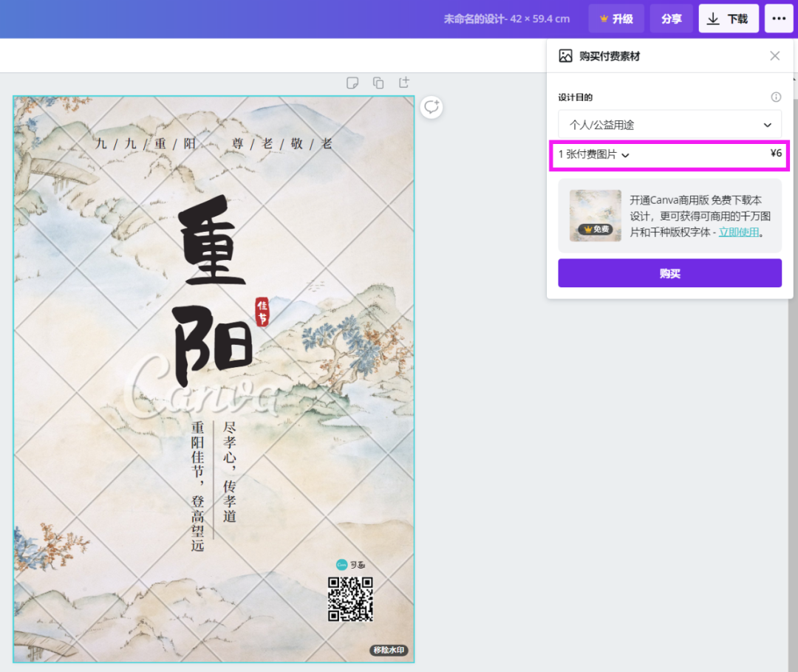
Task: Select the red 佳节 seal on poster
Action: coord(262,311)
